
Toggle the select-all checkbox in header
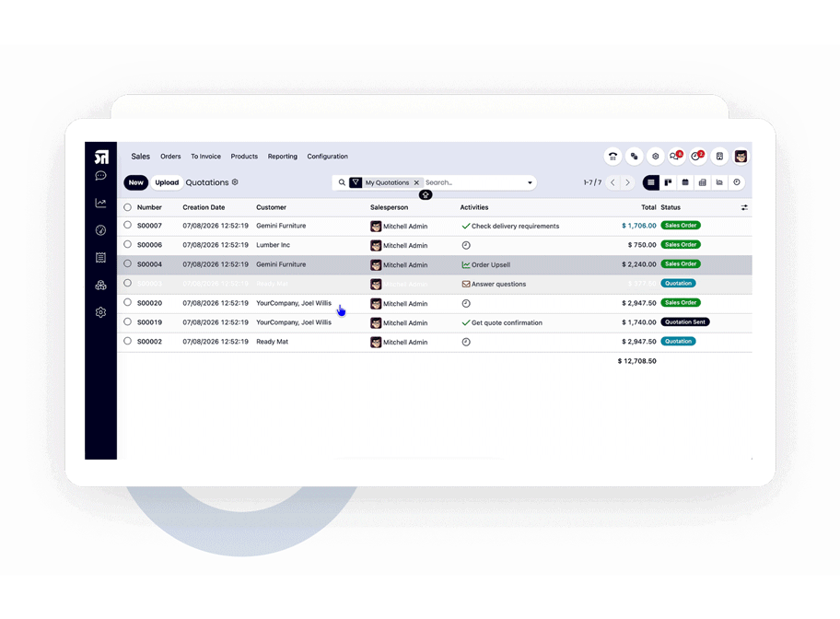127,207
